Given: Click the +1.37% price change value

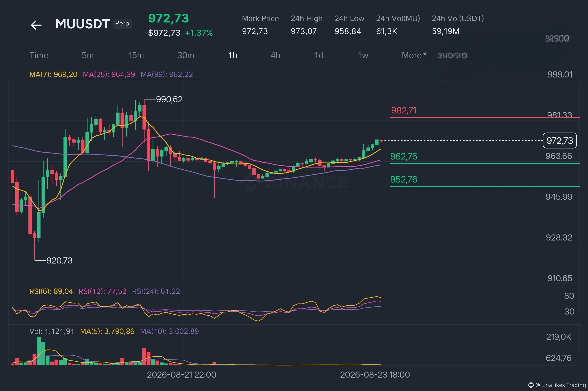Looking at the screenshot, I should coord(199,33).
